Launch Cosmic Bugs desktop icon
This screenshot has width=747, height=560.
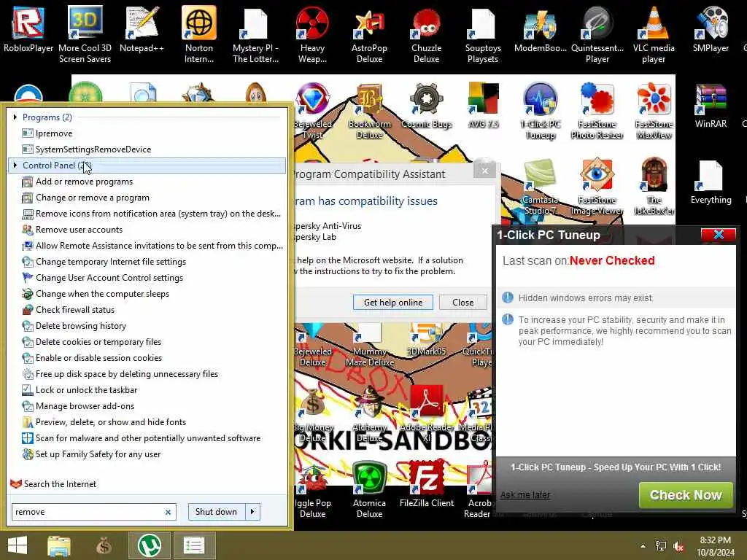(x=426, y=106)
